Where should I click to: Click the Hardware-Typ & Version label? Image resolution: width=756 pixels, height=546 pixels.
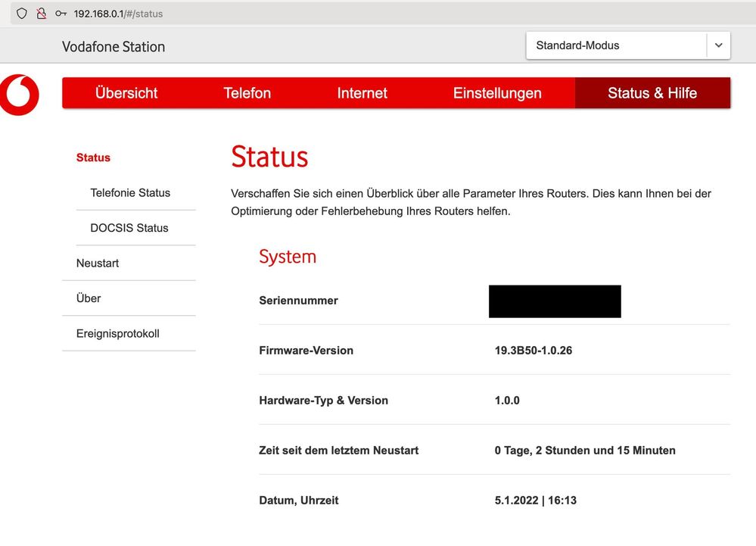click(x=324, y=401)
